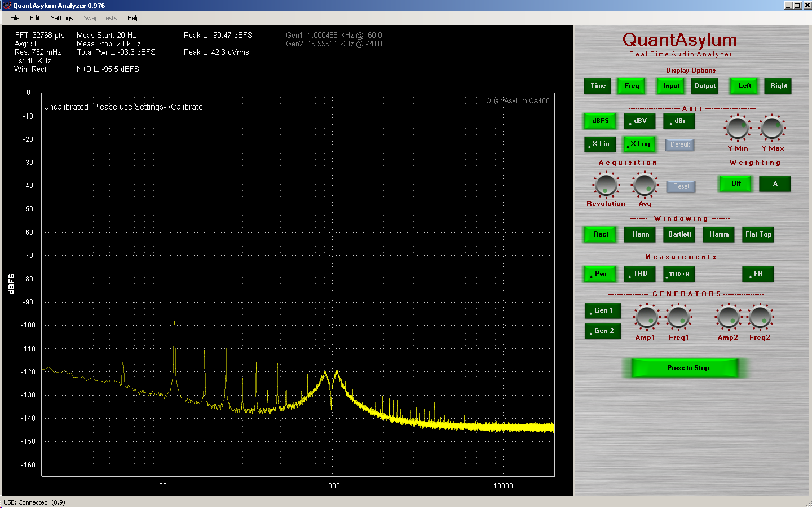
Task: Maximize the QuantAsylum window
Action: tap(797, 5)
